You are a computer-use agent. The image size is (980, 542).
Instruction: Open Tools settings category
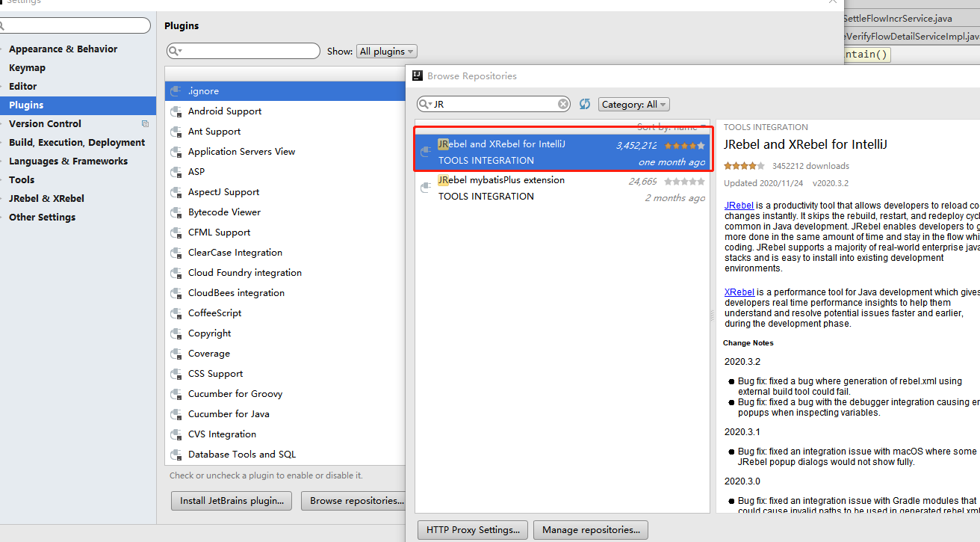click(x=22, y=180)
